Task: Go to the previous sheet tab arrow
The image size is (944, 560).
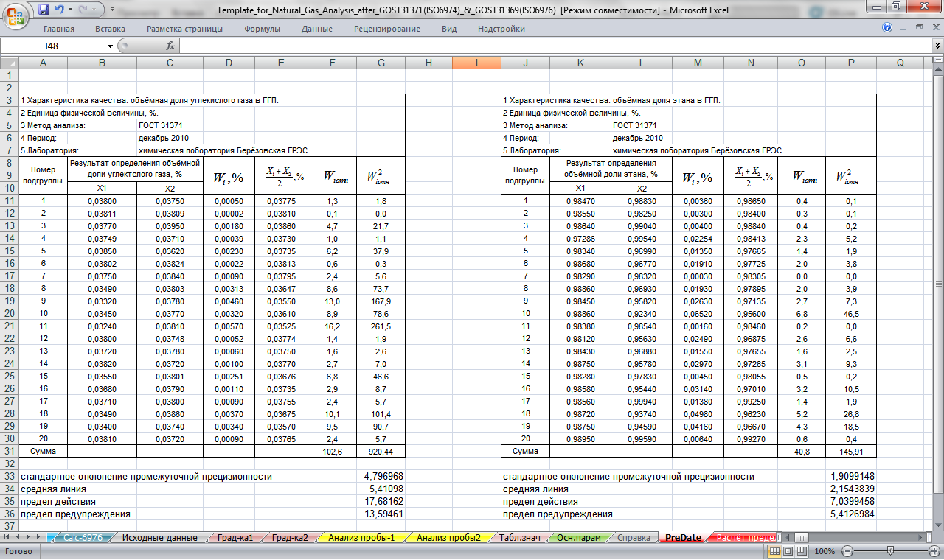Action: (x=18, y=538)
